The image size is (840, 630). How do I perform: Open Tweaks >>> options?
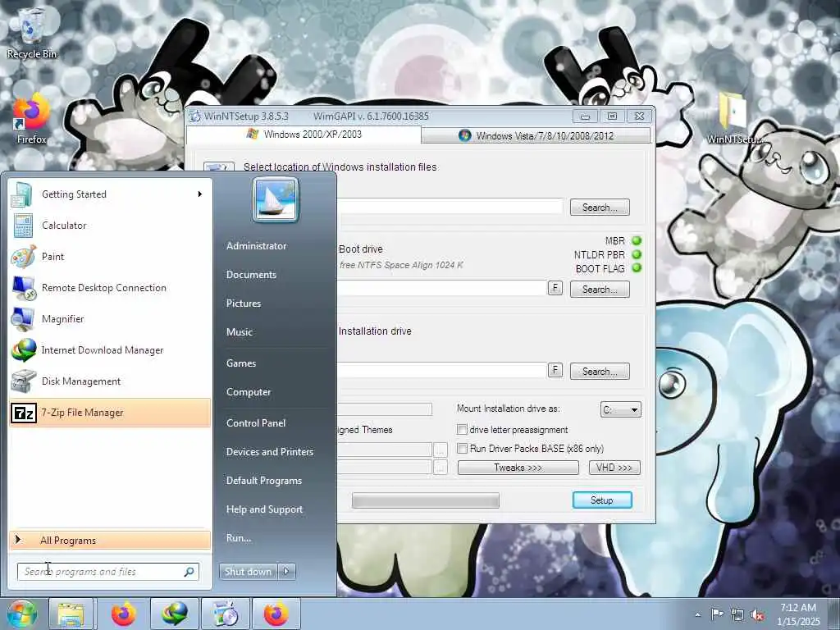[x=518, y=468]
